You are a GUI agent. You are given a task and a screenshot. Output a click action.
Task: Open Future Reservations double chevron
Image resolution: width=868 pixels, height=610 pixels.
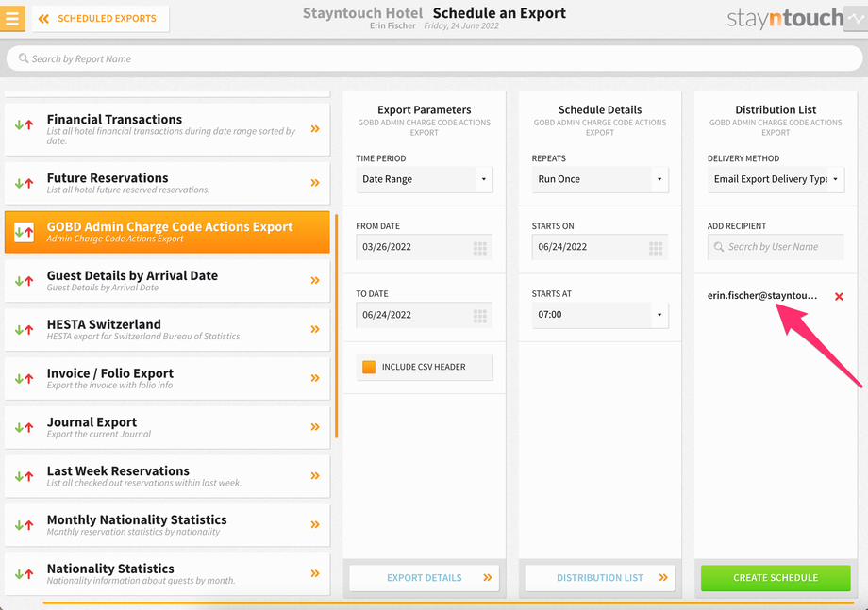(315, 183)
